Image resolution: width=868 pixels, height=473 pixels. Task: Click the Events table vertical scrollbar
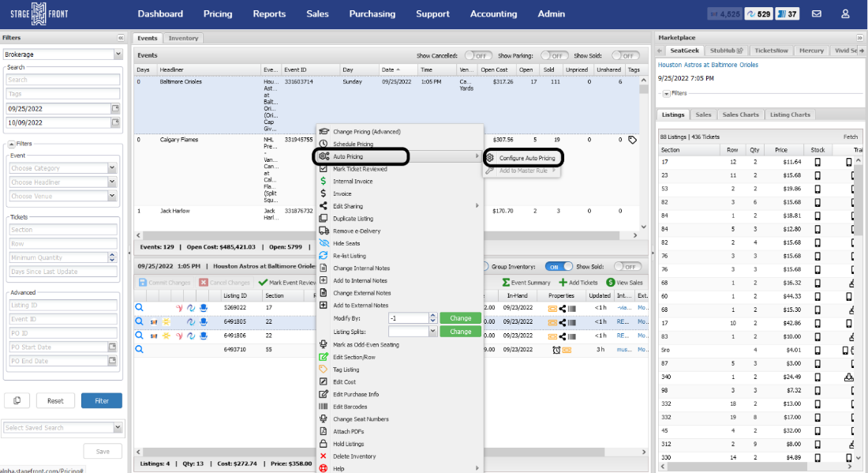[x=643, y=153]
